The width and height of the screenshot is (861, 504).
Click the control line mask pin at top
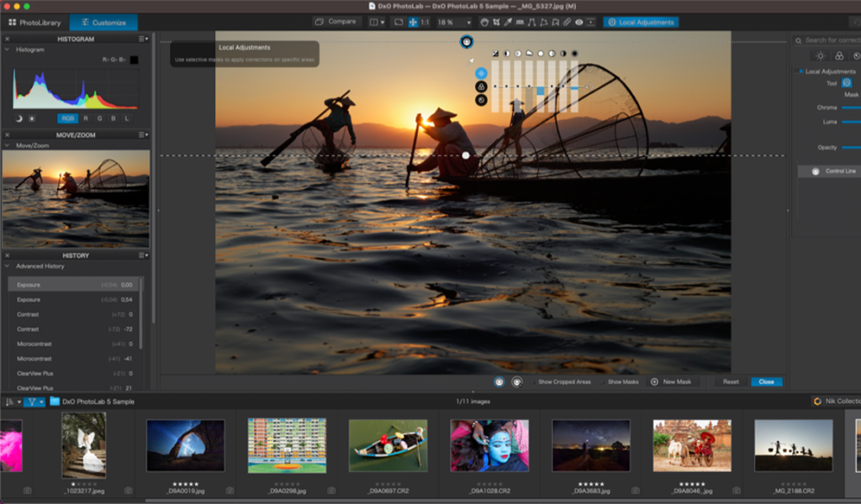coord(466,42)
